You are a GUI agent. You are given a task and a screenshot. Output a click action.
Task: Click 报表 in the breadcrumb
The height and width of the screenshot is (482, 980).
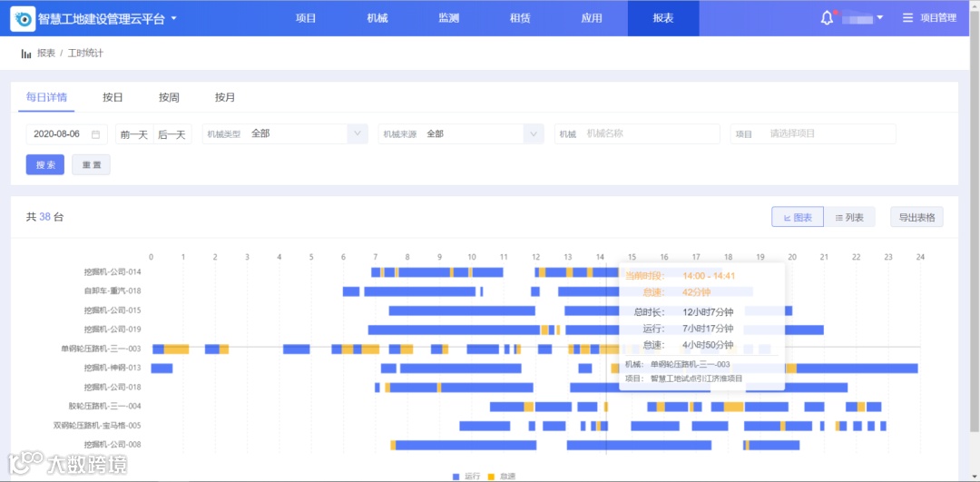(x=46, y=54)
